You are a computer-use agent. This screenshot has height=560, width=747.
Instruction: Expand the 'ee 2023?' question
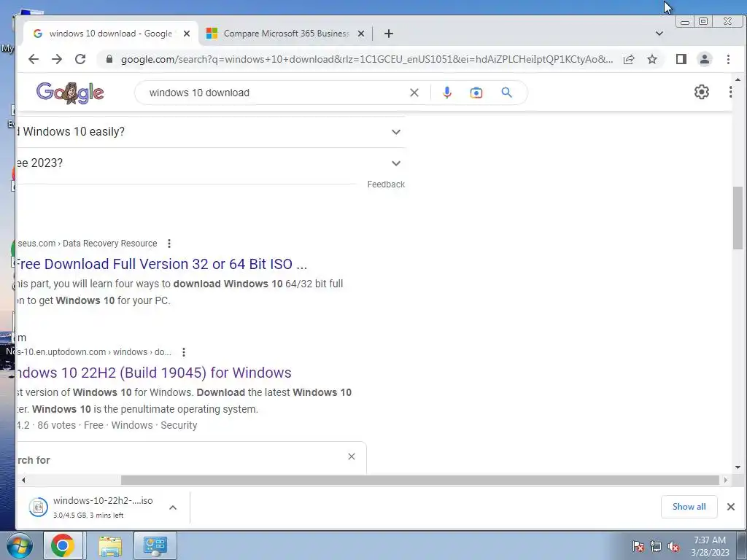396,163
